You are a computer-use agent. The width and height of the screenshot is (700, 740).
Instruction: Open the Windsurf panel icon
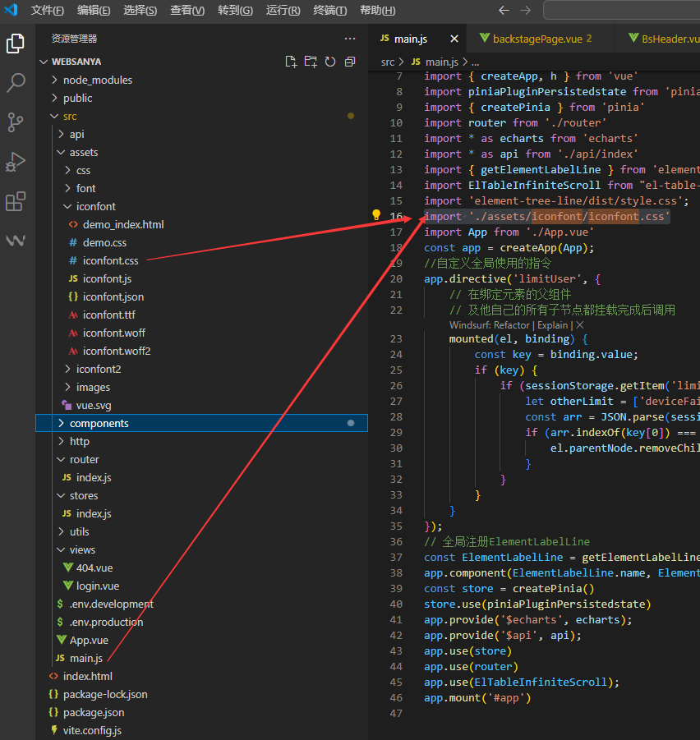(16, 240)
